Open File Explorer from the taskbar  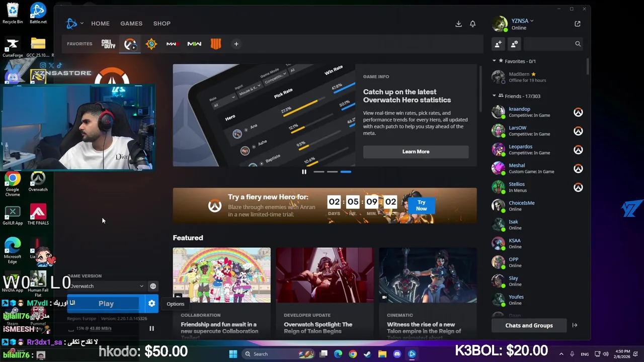382,354
